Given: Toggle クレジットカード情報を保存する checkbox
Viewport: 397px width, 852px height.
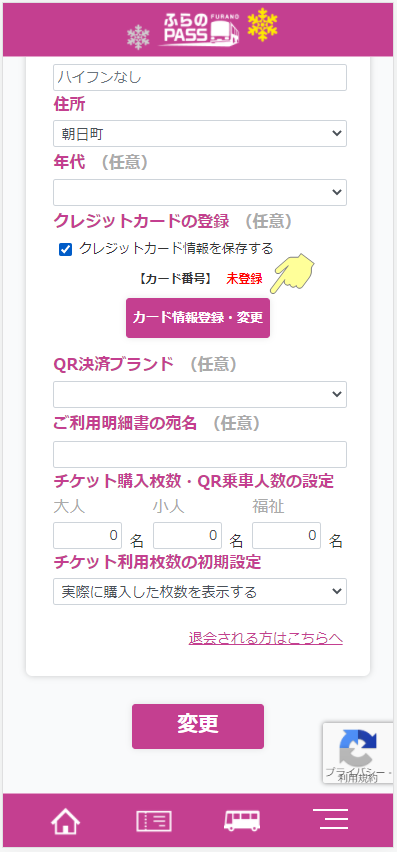Looking at the screenshot, I should [66, 249].
